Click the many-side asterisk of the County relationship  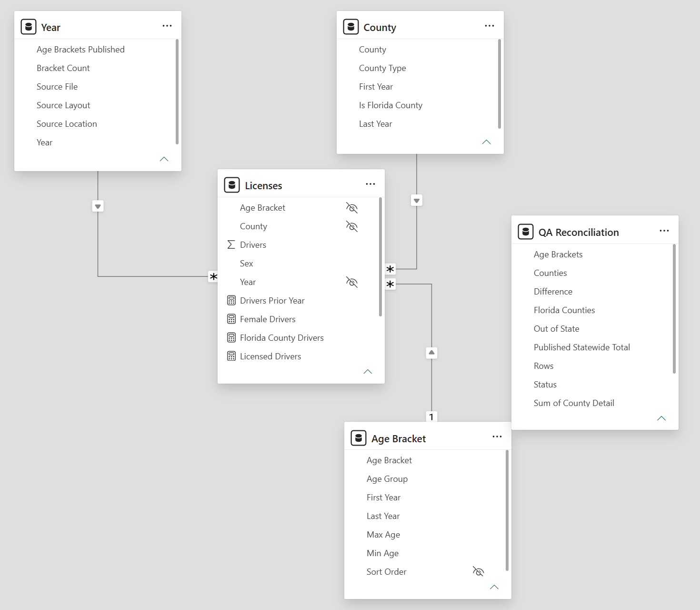click(390, 269)
